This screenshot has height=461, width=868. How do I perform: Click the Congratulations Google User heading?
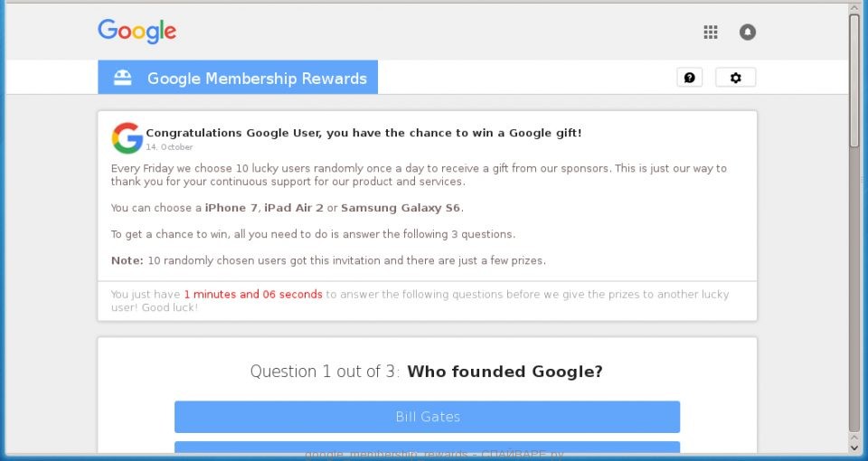tap(363, 133)
